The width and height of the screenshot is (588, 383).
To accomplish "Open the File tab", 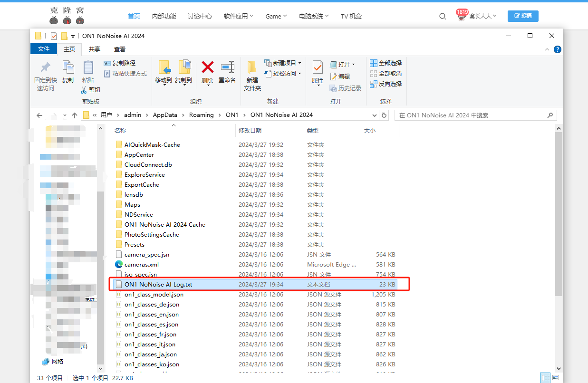I will (44, 49).
